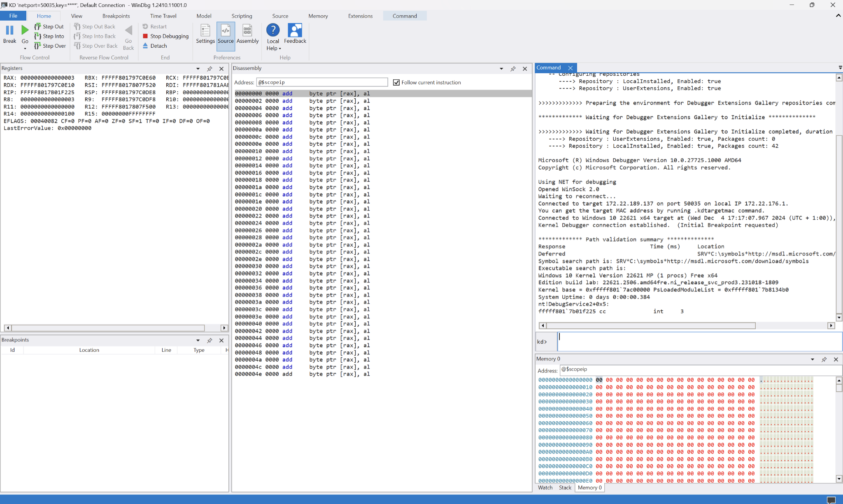The image size is (843, 504).
Task: Open the Memory 0 panel dropdown arrow
Action: click(812, 359)
